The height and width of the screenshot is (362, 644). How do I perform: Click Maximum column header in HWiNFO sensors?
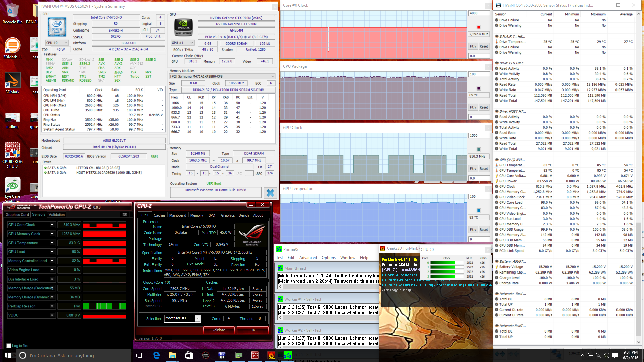click(598, 14)
